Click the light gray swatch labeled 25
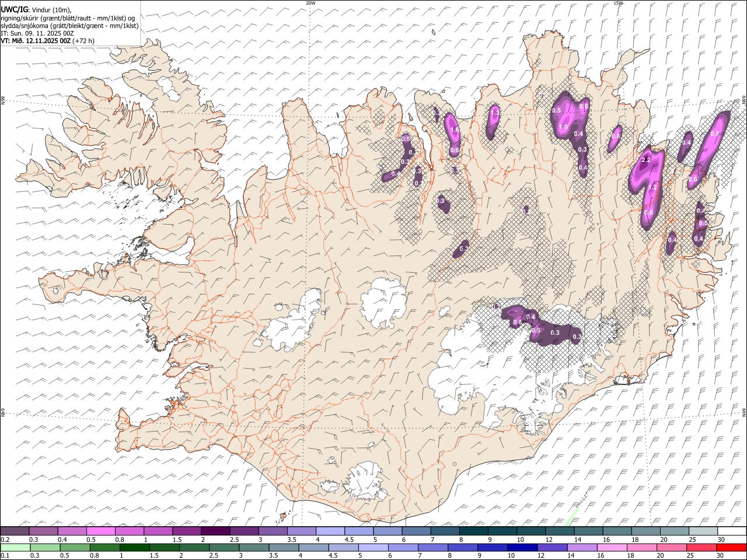Screen dimensions: 747x560 tap(703, 531)
